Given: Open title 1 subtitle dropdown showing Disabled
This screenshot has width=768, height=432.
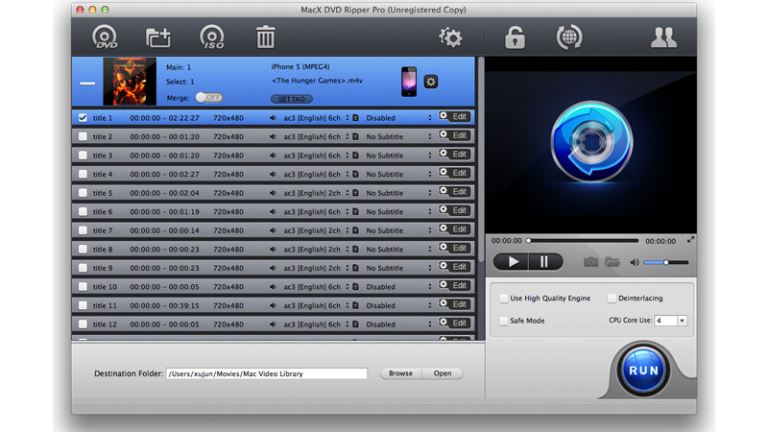Looking at the screenshot, I should 430,118.
